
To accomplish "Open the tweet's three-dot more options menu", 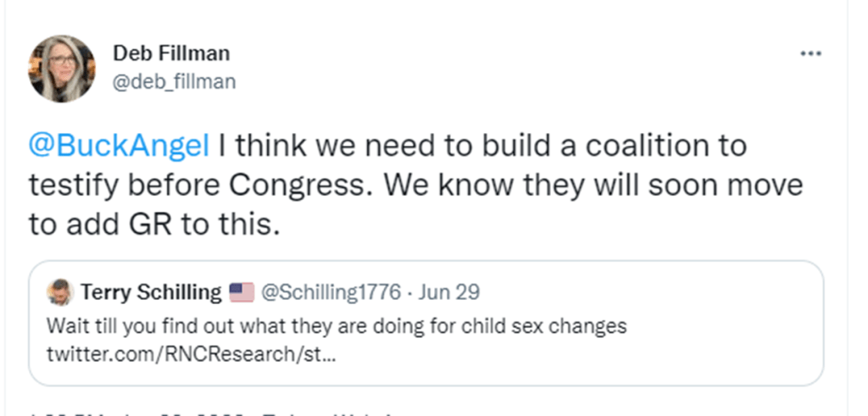I will pyautogui.click(x=810, y=53).
